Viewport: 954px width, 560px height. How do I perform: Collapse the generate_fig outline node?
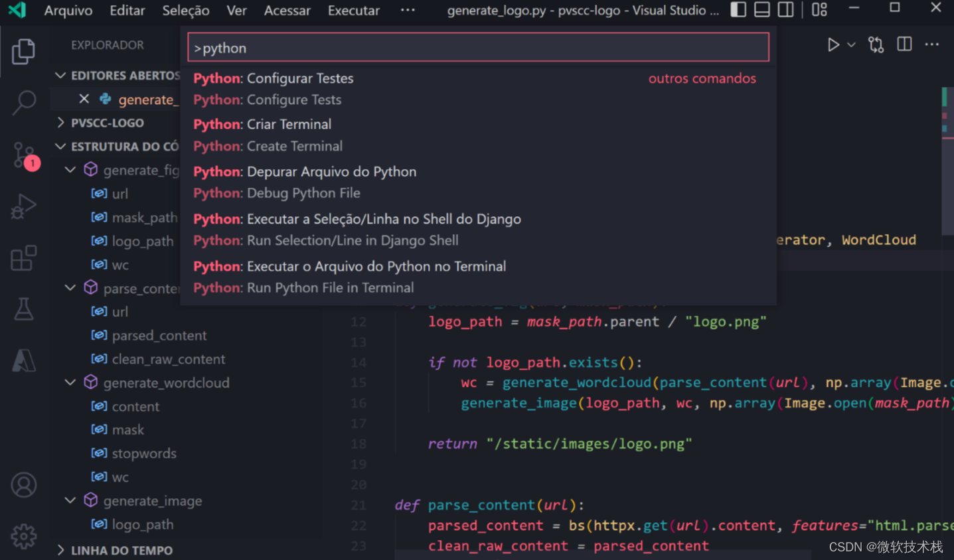[70, 170]
